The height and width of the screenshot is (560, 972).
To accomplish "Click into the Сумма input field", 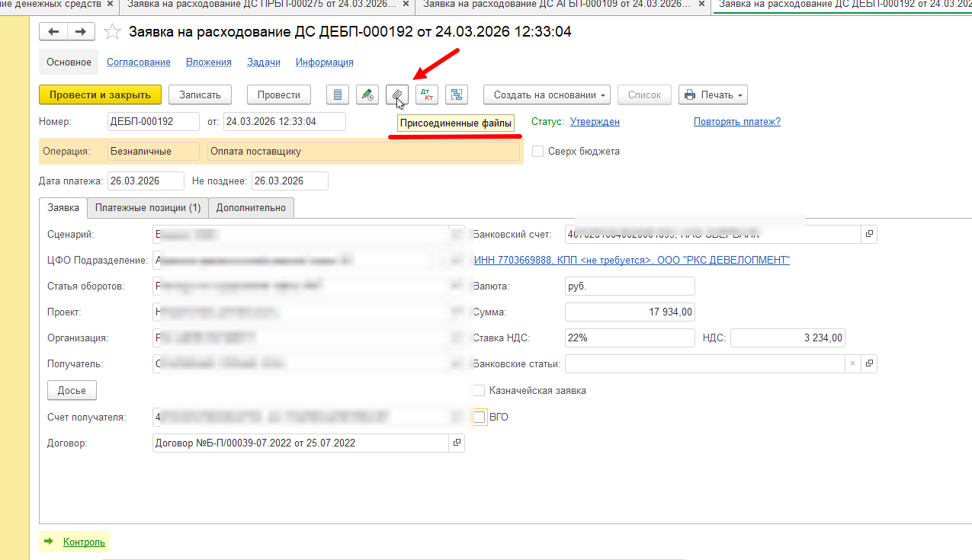I will pyautogui.click(x=630, y=312).
